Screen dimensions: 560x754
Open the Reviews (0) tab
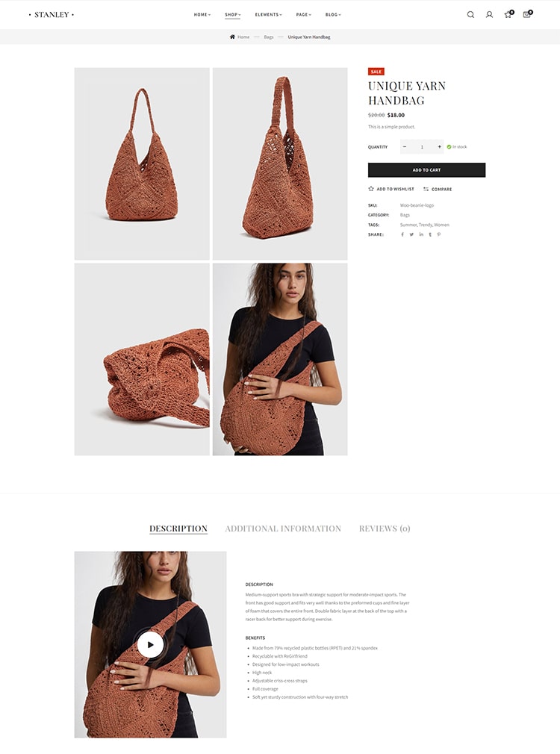[x=385, y=529]
